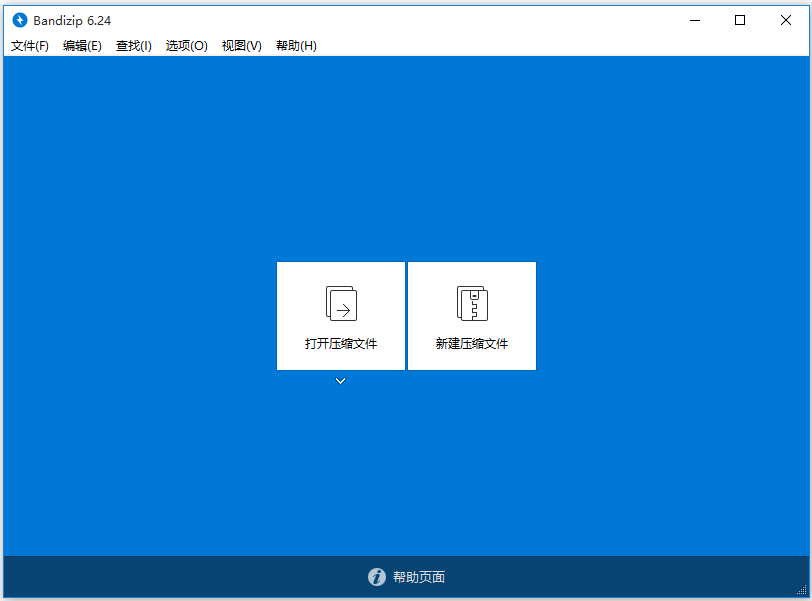The image size is (812, 601).
Task: Open the 视图(V) menu
Action: coord(240,45)
